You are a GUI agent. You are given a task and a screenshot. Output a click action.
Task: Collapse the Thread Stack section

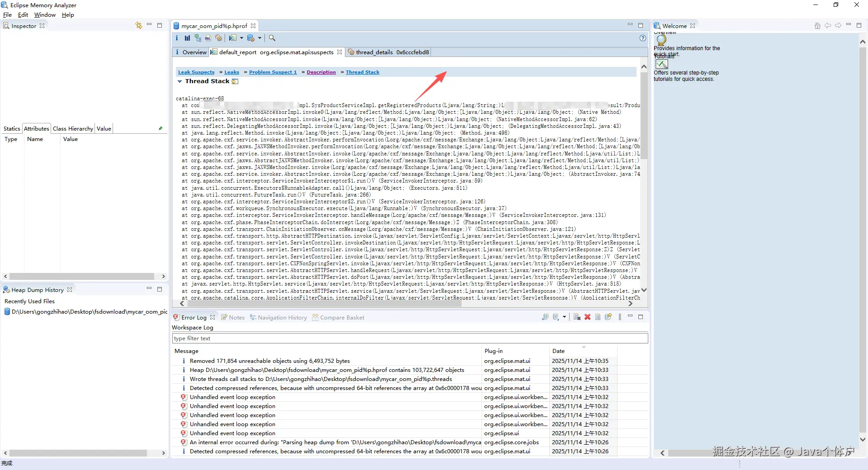tap(179, 81)
